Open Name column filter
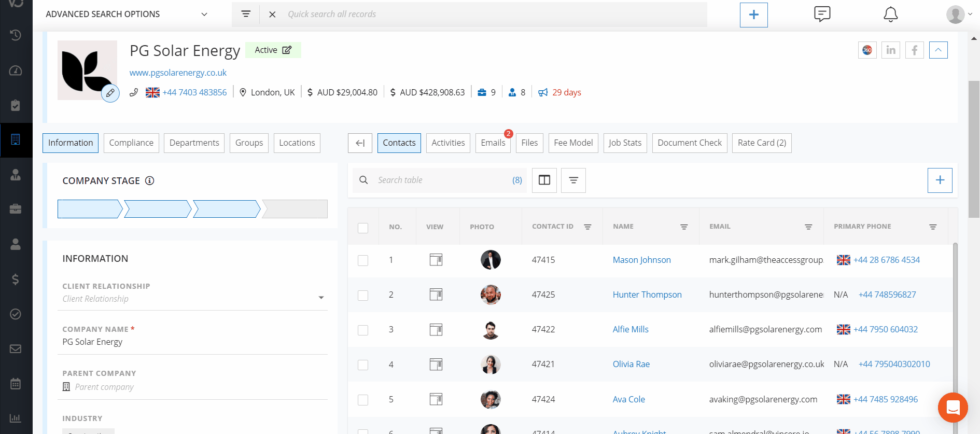 pos(684,227)
